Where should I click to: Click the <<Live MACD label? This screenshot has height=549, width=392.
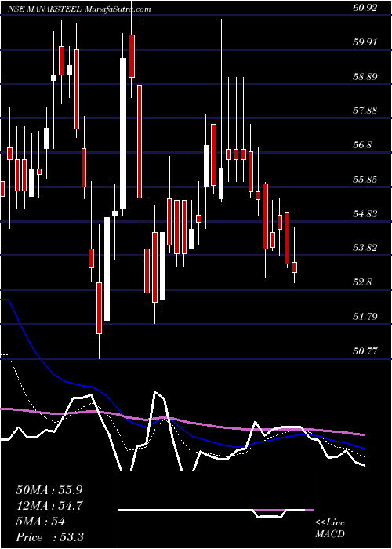330,529
